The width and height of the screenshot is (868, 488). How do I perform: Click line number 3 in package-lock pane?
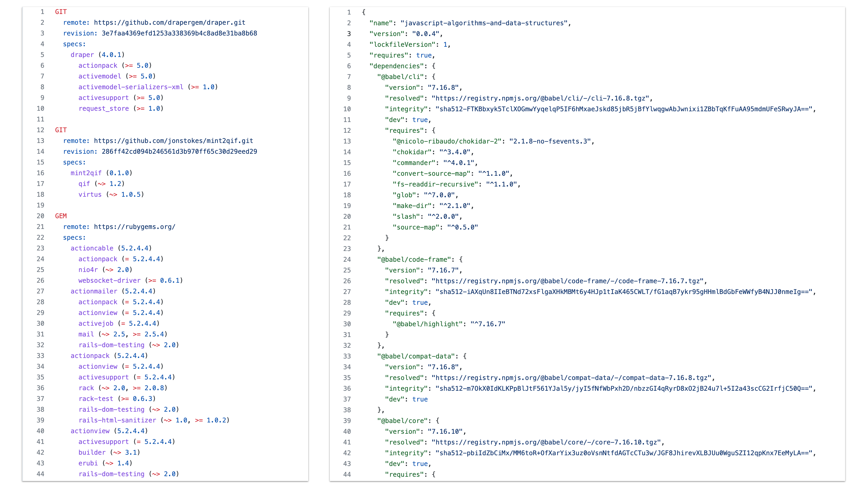(x=349, y=34)
